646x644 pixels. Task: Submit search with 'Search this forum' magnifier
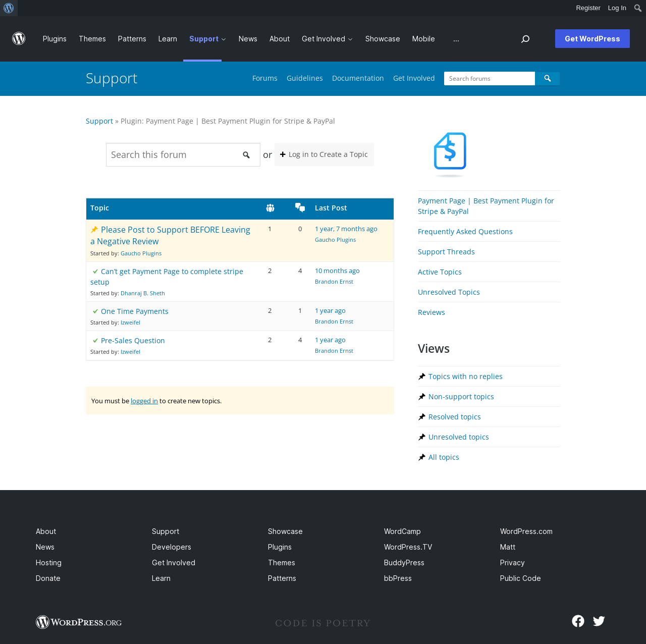point(246,155)
